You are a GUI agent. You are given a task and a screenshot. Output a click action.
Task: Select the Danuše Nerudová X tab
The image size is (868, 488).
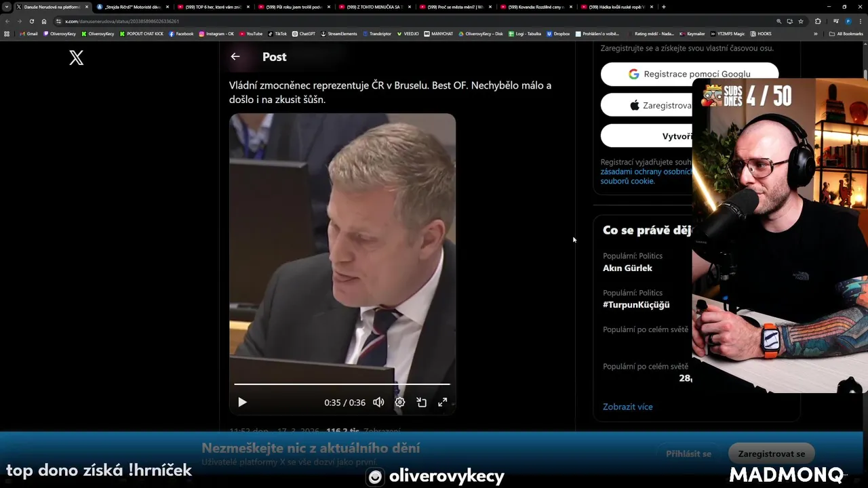(52, 7)
